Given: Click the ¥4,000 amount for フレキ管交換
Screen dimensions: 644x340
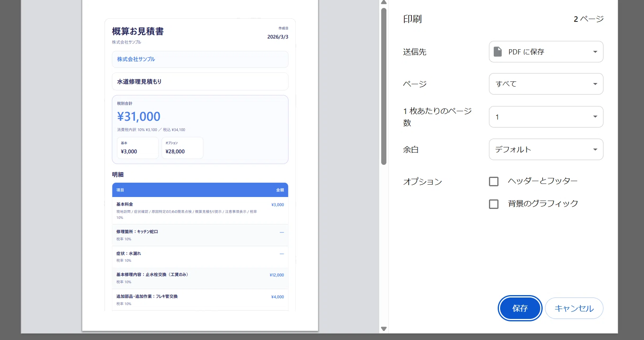Looking at the screenshot, I should click(x=277, y=297).
